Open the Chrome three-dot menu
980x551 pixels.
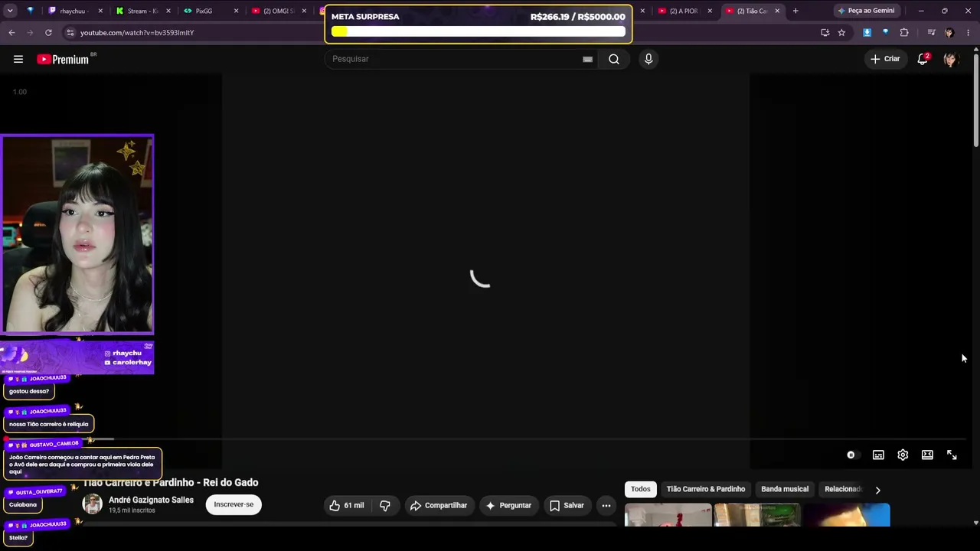click(x=969, y=32)
